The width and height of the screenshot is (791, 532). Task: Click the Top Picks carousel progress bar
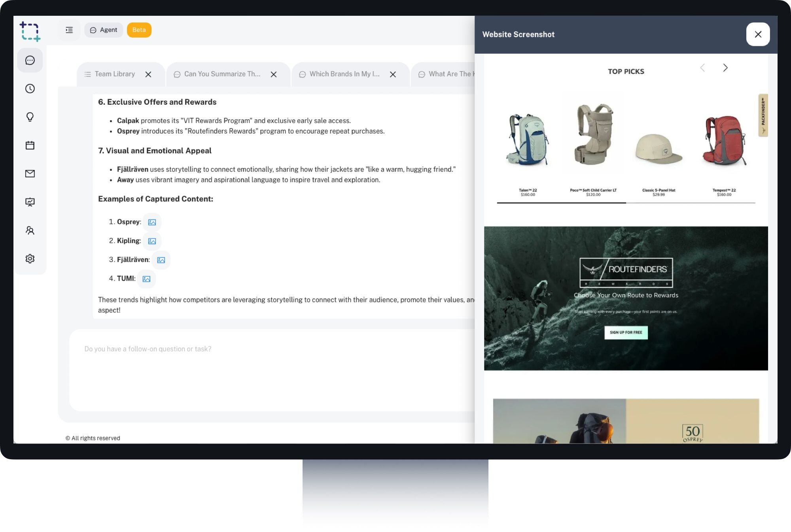626,203
